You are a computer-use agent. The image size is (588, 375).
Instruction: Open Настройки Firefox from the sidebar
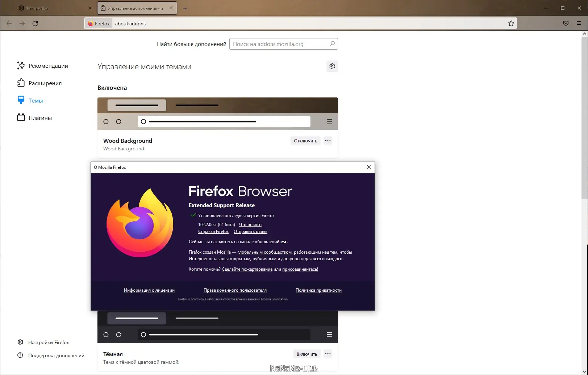click(x=43, y=342)
